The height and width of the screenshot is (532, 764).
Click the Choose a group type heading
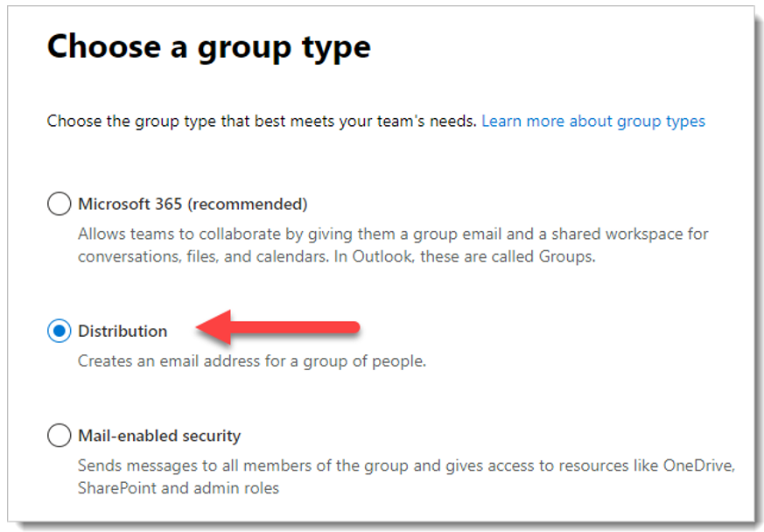(208, 46)
